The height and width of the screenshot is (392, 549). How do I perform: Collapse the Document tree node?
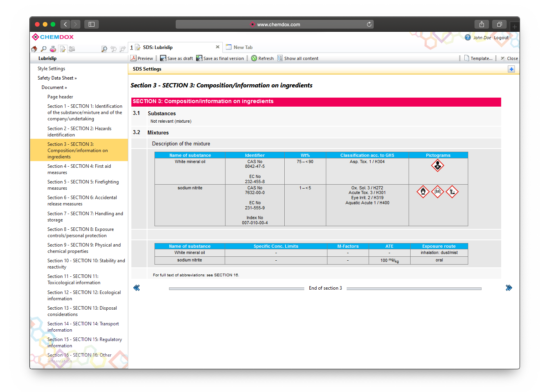[x=54, y=87]
